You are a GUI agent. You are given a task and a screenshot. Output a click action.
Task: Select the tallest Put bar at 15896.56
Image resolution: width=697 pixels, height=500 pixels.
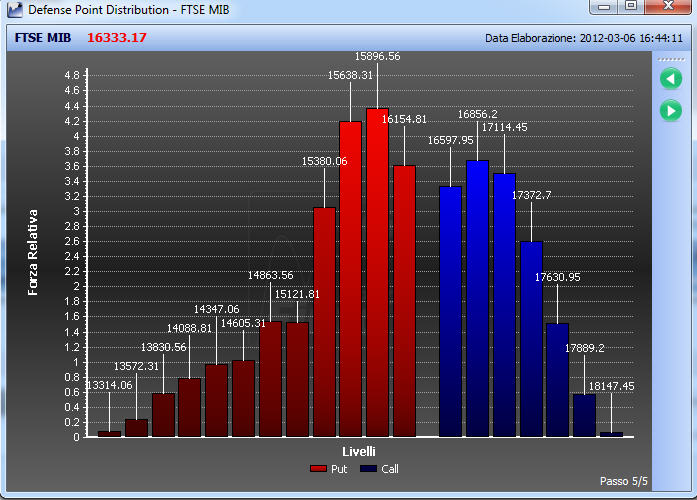[x=378, y=272]
